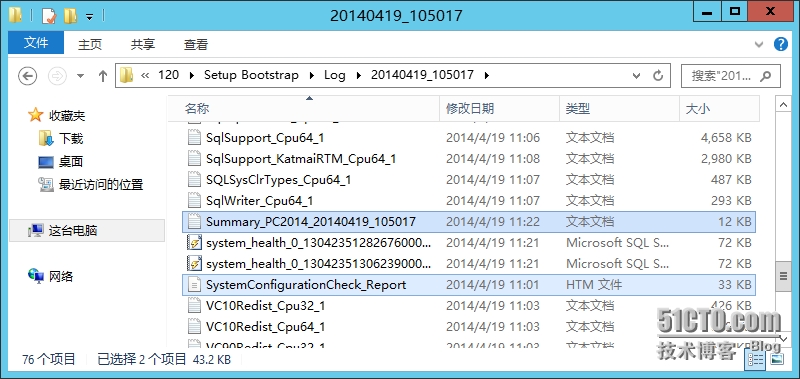The width and height of the screenshot is (800, 379).
Task: Click the 120 breadcrumb segment
Action: pyautogui.click(x=168, y=75)
